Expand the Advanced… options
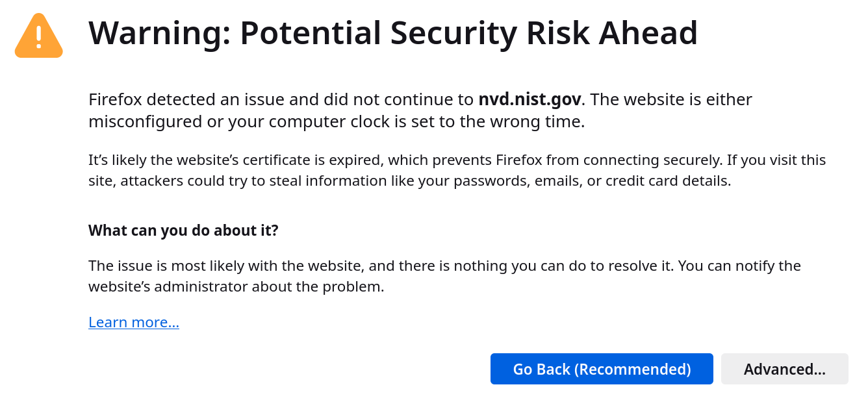The image size is (868, 400). [x=784, y=369]
